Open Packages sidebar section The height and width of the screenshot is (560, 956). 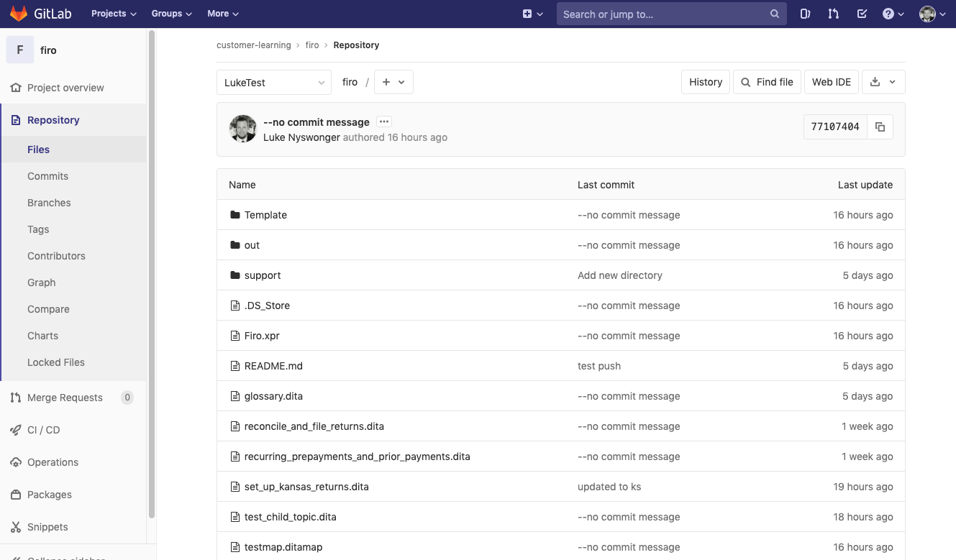coord(49,495)
